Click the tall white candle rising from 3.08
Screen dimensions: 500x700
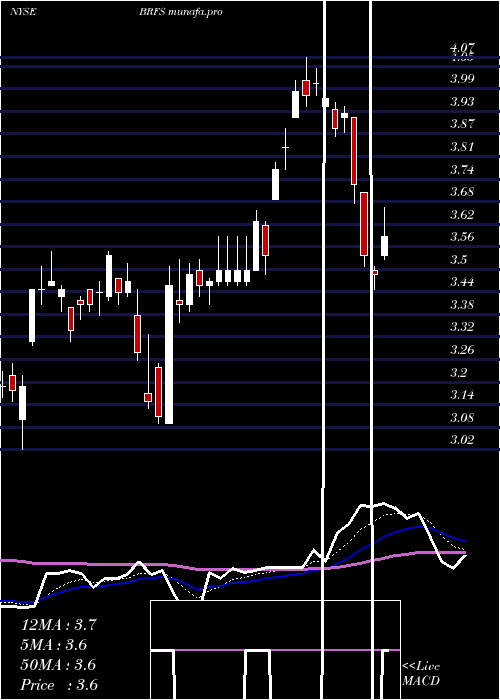169,354
